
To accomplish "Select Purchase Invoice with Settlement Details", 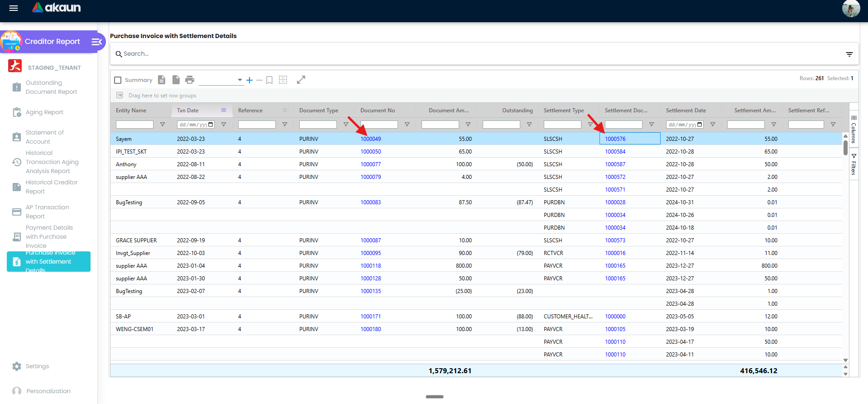I will [48, 261].
